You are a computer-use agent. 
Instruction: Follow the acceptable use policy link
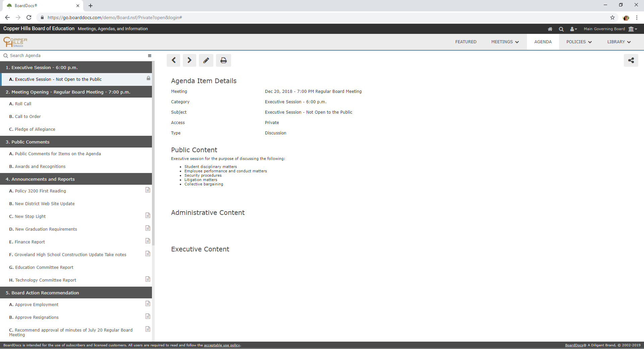pyautogui.click(x=222, y=345)
